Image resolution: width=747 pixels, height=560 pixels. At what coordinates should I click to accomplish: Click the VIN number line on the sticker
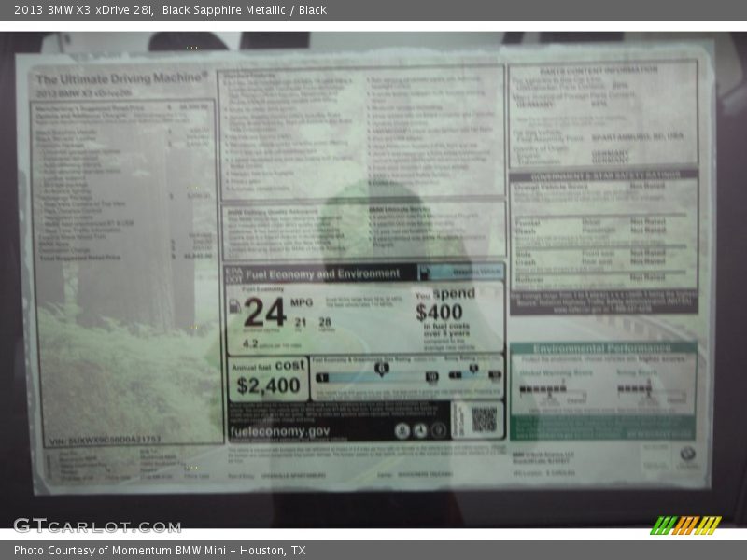pos(106,441)
